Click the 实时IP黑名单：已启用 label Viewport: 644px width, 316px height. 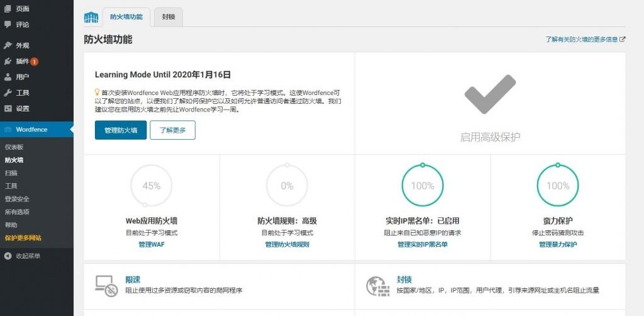coord(423,221)
